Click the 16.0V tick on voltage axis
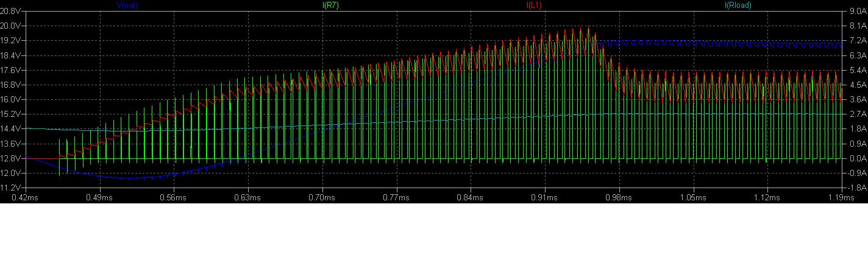Screen dimensions: 868x274 pos(13,99)
